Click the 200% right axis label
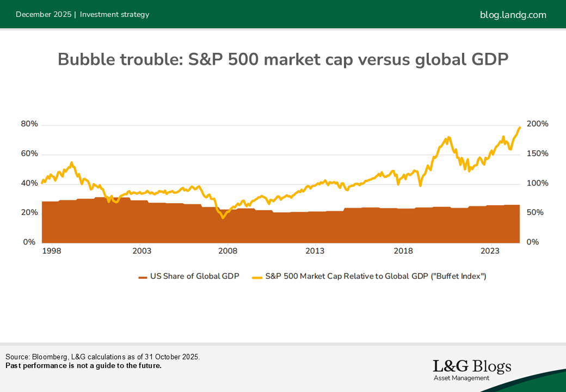 pyautogui.click(x=538, y=124)
